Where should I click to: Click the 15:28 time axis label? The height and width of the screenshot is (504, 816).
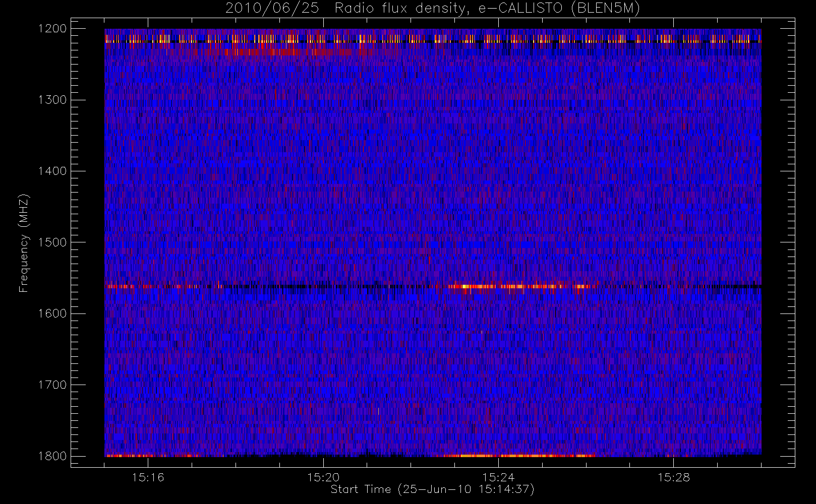click(x=674, y=477)
